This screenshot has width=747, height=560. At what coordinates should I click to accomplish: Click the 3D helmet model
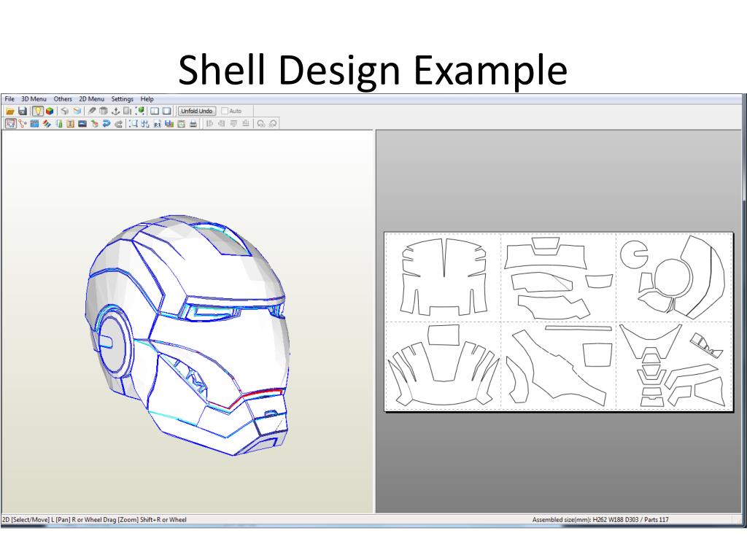point(187,334)
